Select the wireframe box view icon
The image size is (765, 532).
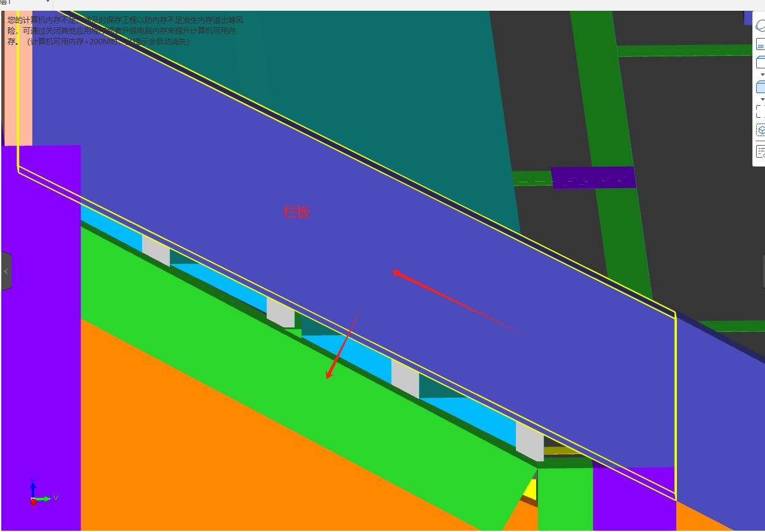click(761, 63)
